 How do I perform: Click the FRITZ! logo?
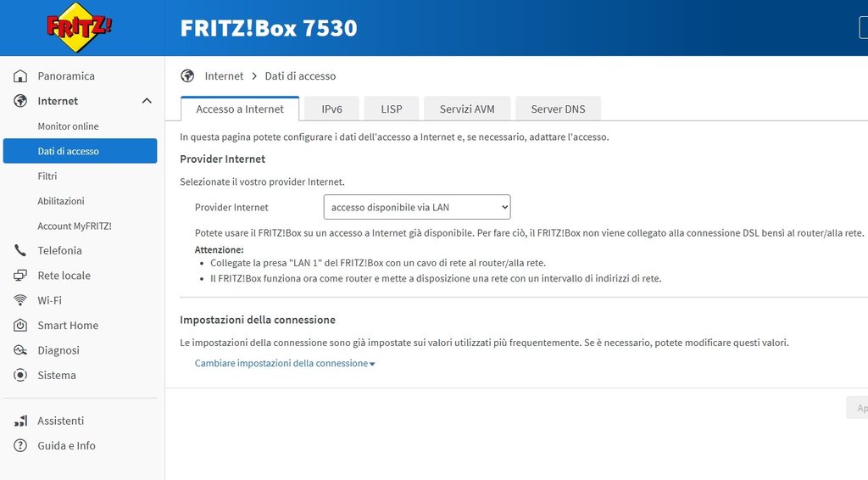pyautogui.click(x=79, y=27)
